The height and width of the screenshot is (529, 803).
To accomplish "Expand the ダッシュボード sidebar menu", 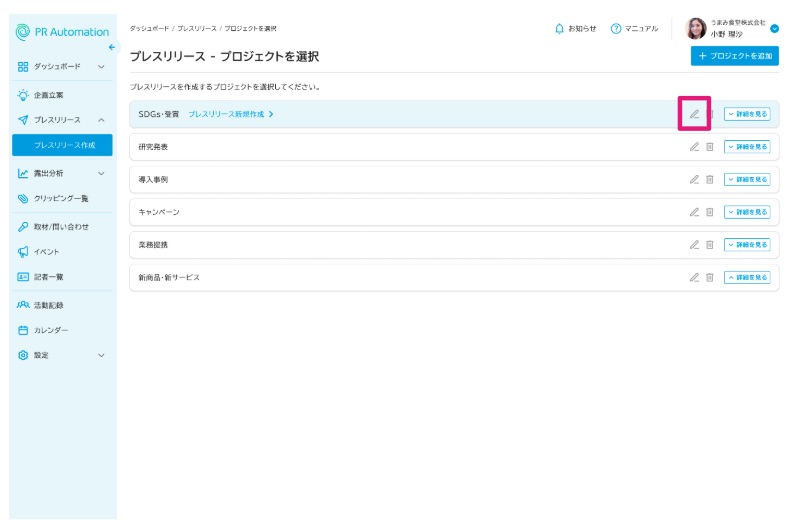I will click(101, 66).
